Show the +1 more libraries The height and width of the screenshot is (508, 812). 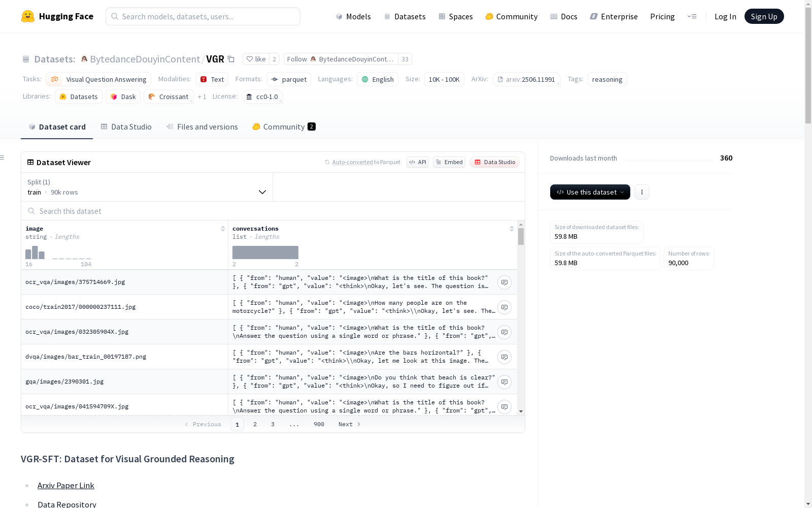point(202,97)
